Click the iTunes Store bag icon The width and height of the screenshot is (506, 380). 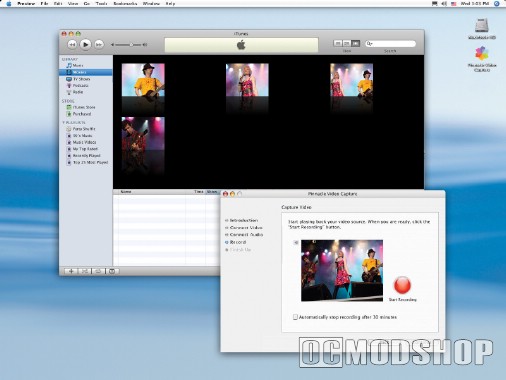(69, 107)
